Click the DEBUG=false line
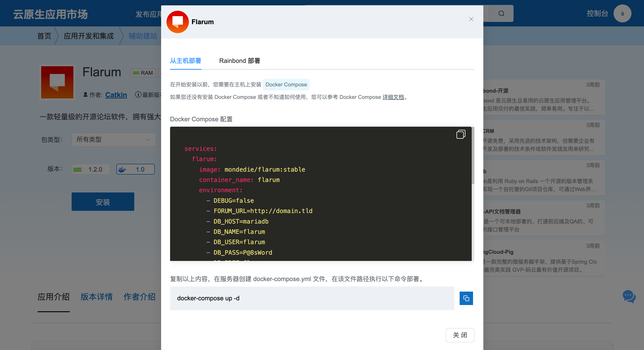The width and height of the screenshot is (644, 350). click(230, 201)
